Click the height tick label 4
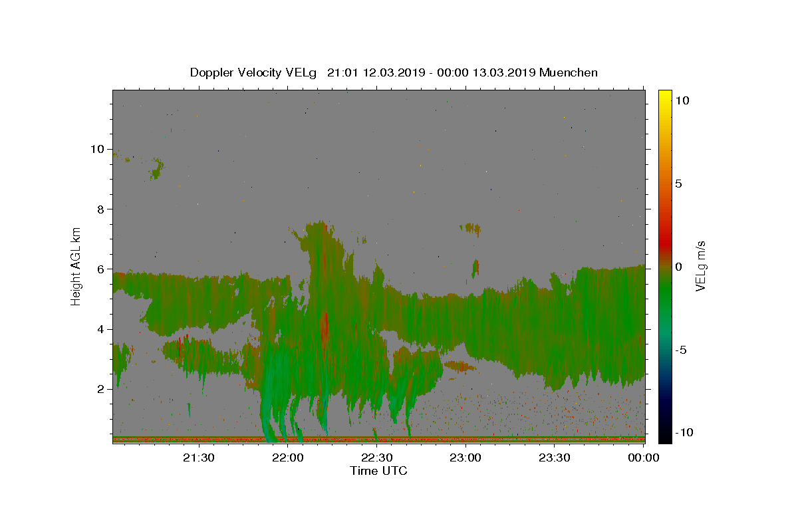This screenshot has width=798, height=532. coord(102,329)
